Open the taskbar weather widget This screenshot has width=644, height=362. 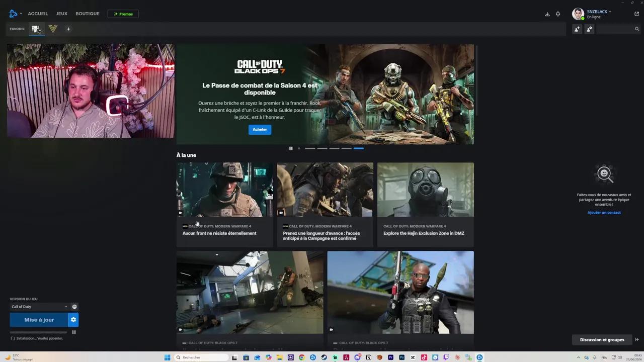[19, 357]
